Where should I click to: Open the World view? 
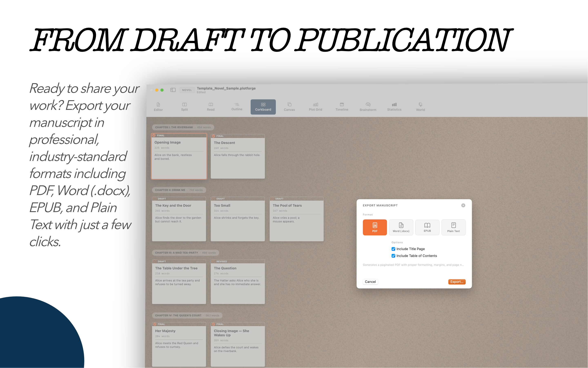point(420,107)
